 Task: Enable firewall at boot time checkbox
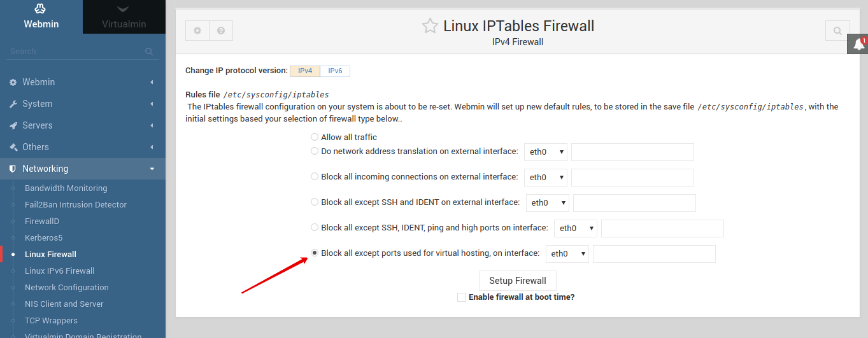pyautogui.click(x=462, y=297)
